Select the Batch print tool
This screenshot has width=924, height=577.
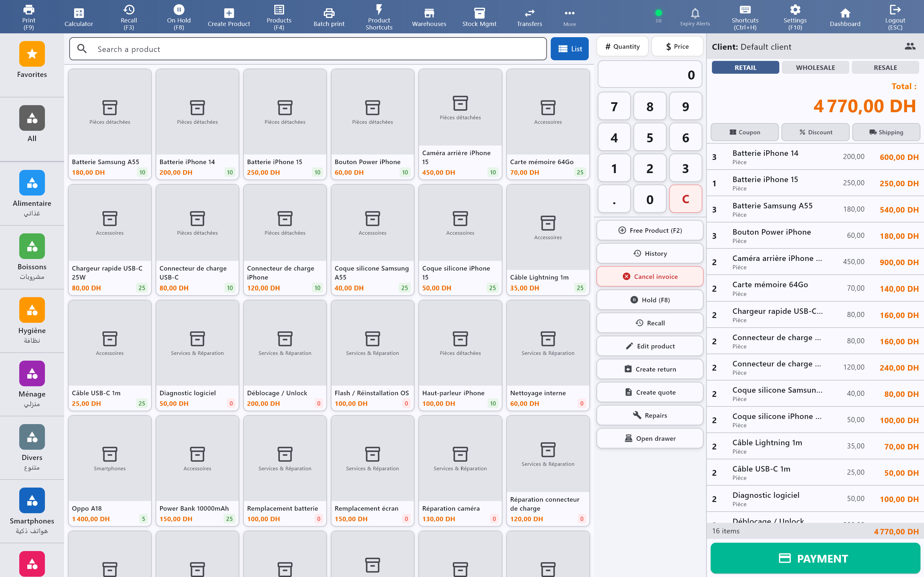click(328, 16)
